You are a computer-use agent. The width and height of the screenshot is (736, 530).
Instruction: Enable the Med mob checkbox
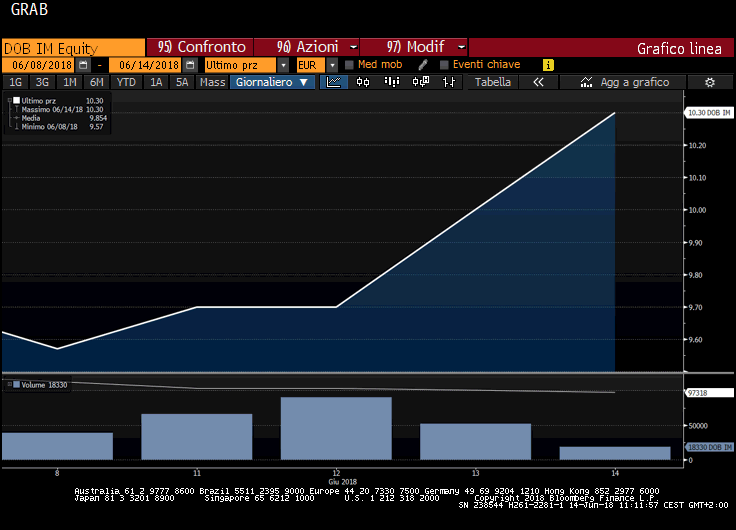(349, 65)
